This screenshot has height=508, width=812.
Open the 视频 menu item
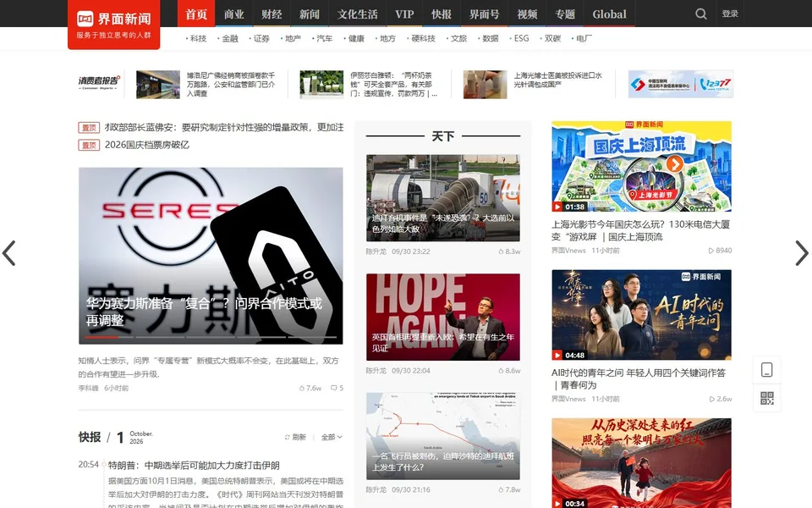pyautogui.click(x=527, y=14)
